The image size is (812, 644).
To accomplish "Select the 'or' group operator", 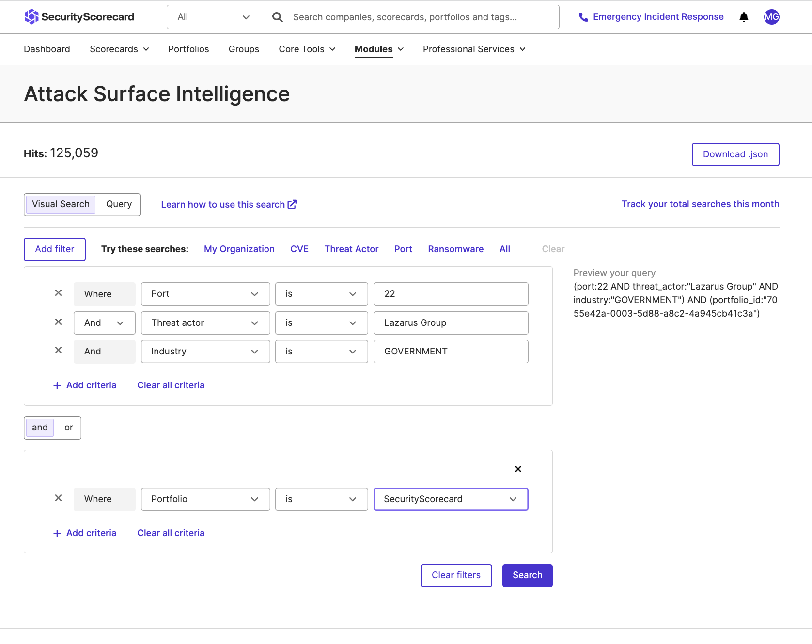I will tap(68, 428).
